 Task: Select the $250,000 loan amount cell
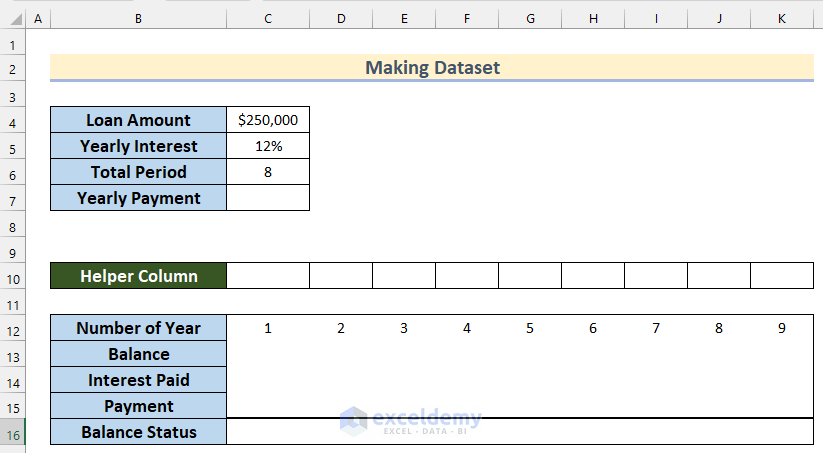pyautogui.click(x=268, y=120)
